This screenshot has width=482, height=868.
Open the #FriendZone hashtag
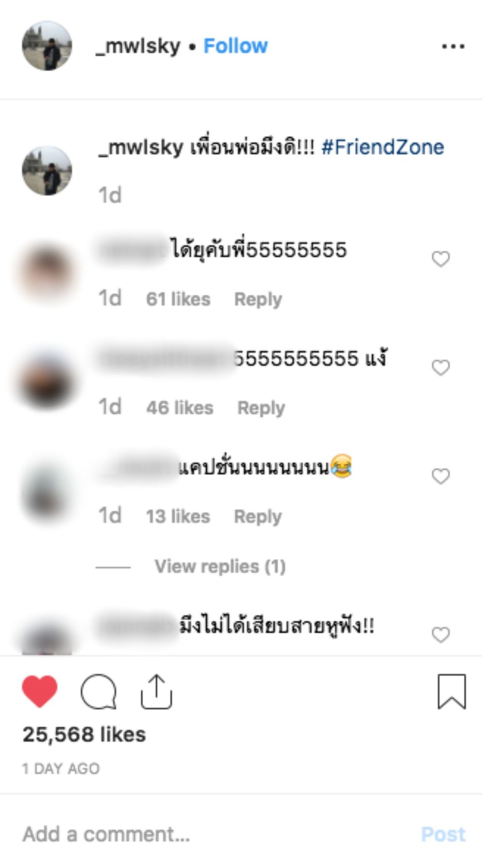pyautogui.click(x=383, y=147)
